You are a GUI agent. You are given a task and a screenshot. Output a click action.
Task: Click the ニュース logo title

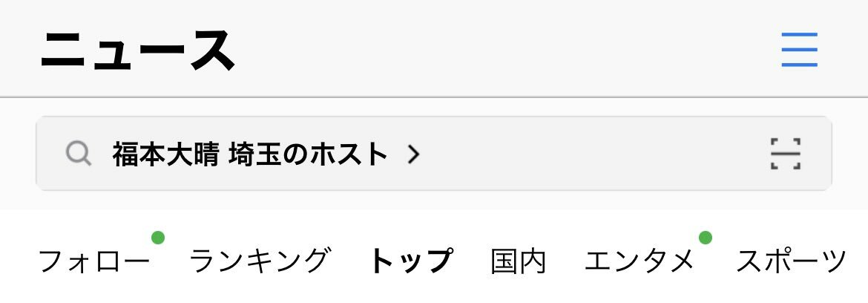click(138, 50)
